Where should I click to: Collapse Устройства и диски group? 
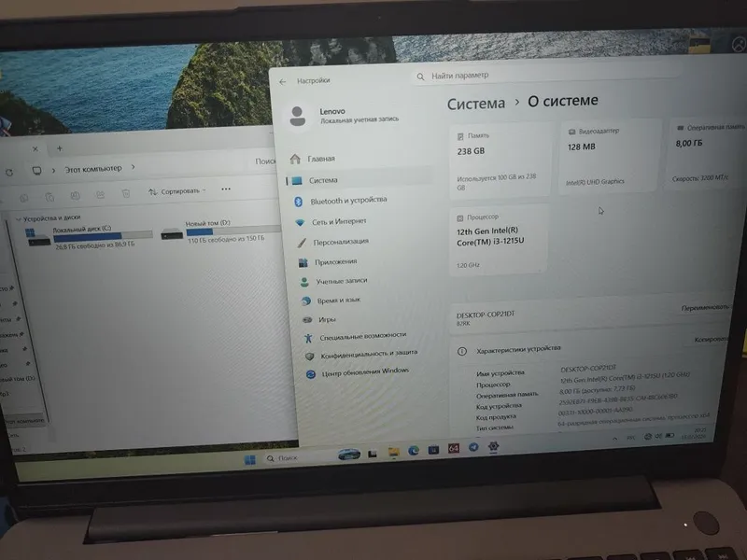[x=18, y=219]
